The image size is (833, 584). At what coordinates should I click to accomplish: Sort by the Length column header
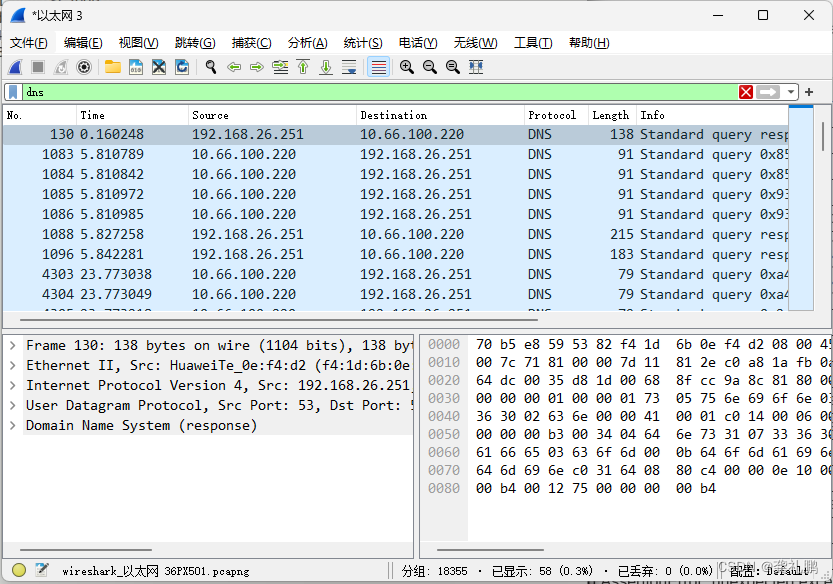pos(612,115)
